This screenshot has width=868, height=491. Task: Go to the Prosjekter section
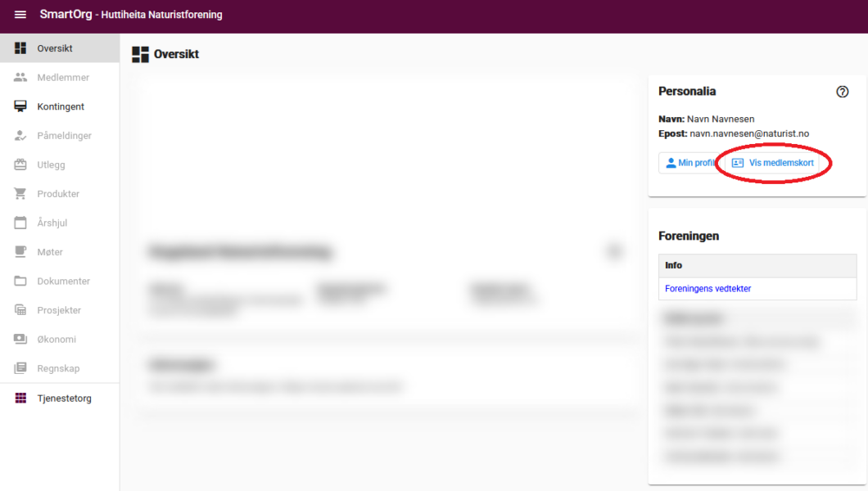click(59, 310)
